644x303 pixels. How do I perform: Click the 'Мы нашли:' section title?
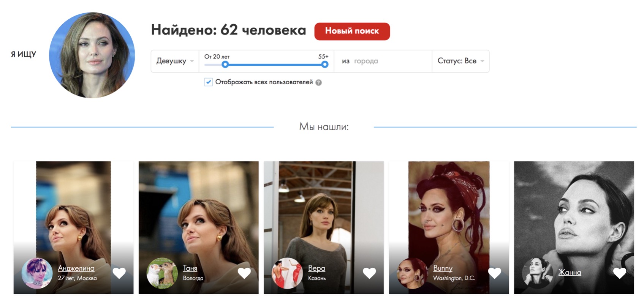tap(324, 127)
